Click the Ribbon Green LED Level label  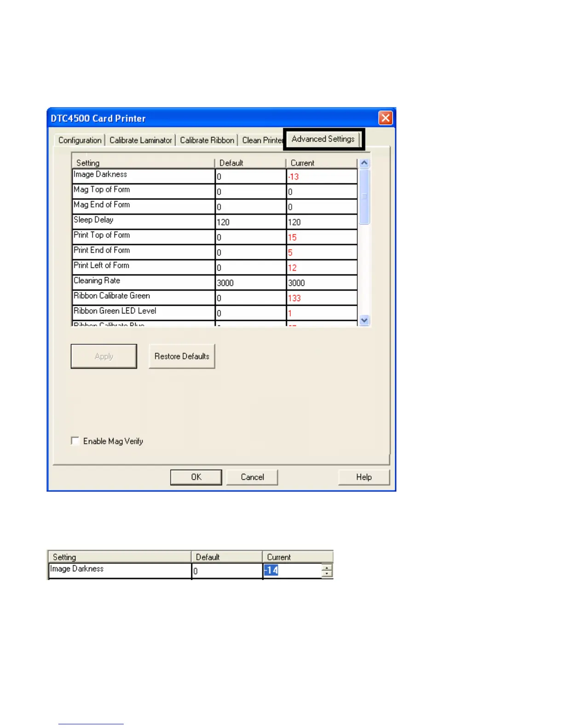[115, 311]
